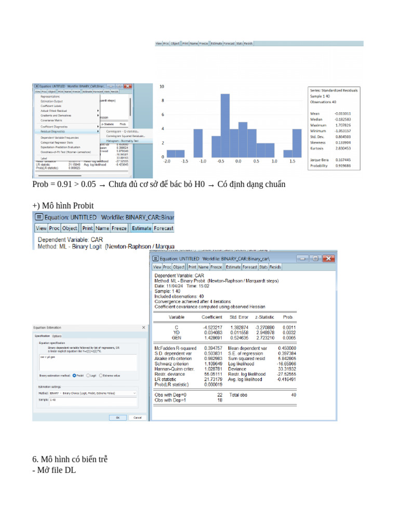Close the Equation Estimation dialog with X
The image size is (399, 532).
pyautogui.click(x=143, y=327)
